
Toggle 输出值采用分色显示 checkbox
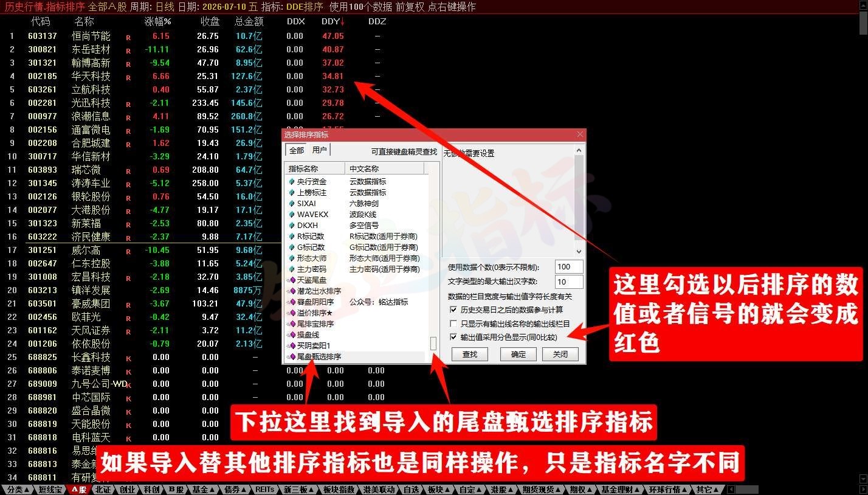453,337
